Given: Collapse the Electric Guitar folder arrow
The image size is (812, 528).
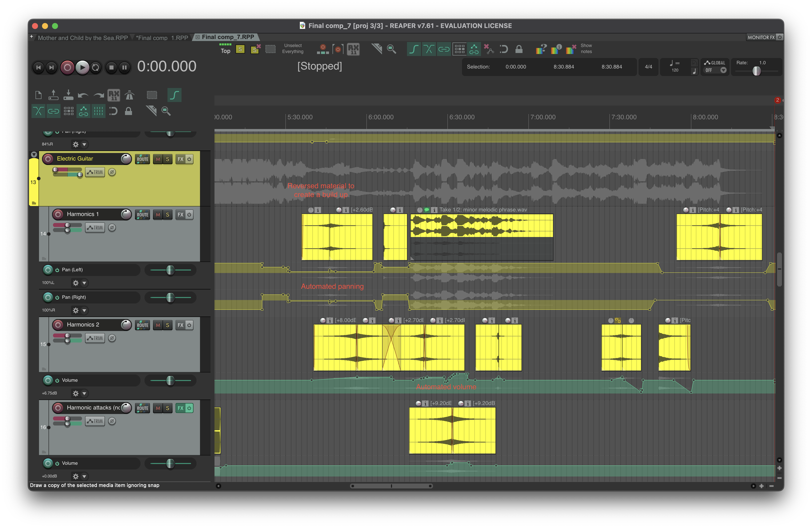Looking at the screenshot, I should pos(34,154).
